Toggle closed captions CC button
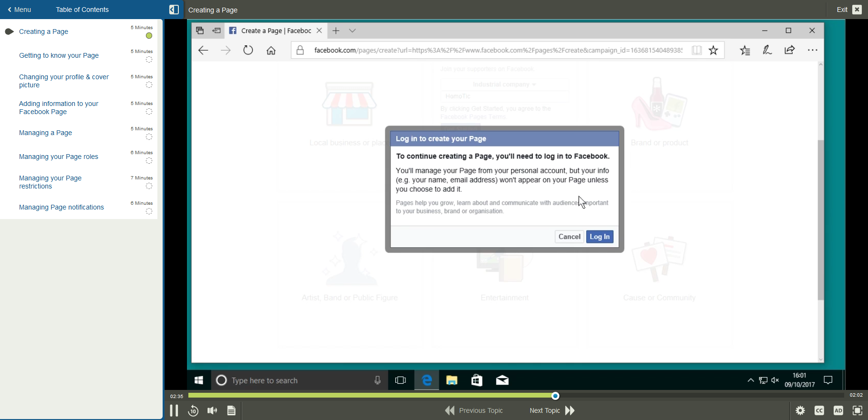The width and height of the screenshot is (868, 420). coord(819,410)
